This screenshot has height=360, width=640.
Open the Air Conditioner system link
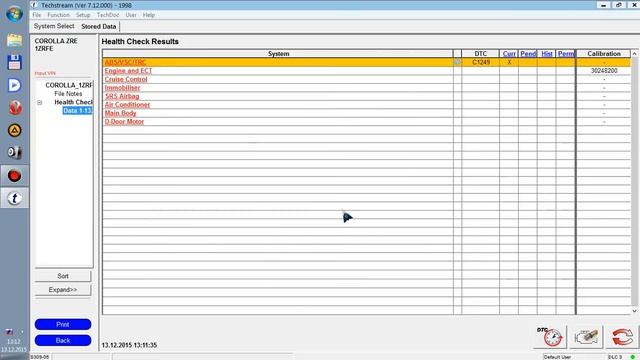tap(127, 104)
